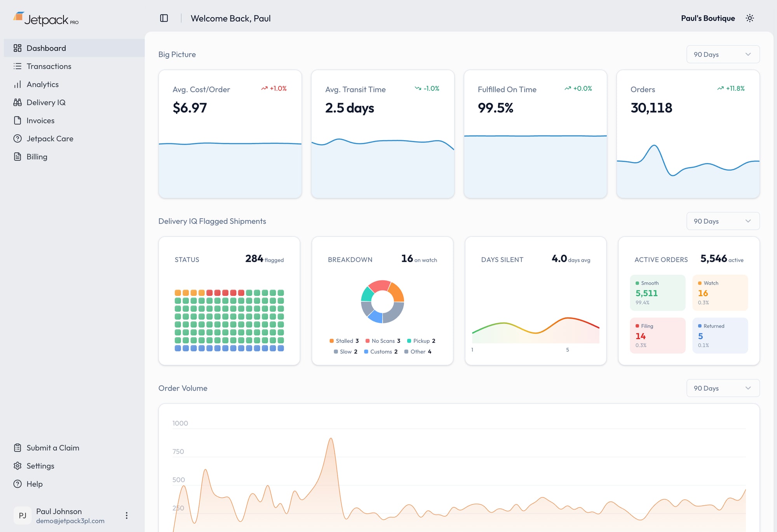This screenshot has width=777, height=532.
Task: Click Paul's Boutique store name
Action: tap(708, 18)
